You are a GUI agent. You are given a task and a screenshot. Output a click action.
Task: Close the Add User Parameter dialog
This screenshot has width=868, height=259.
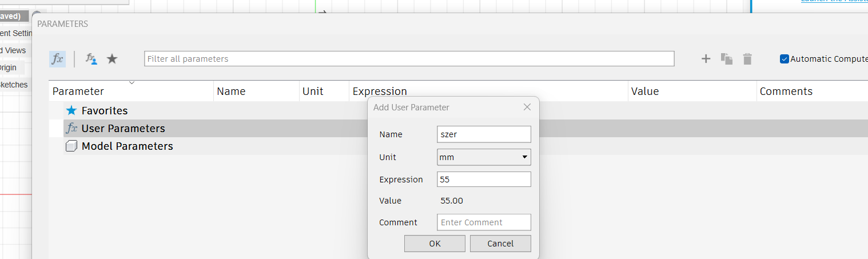(x=527, y=107)
